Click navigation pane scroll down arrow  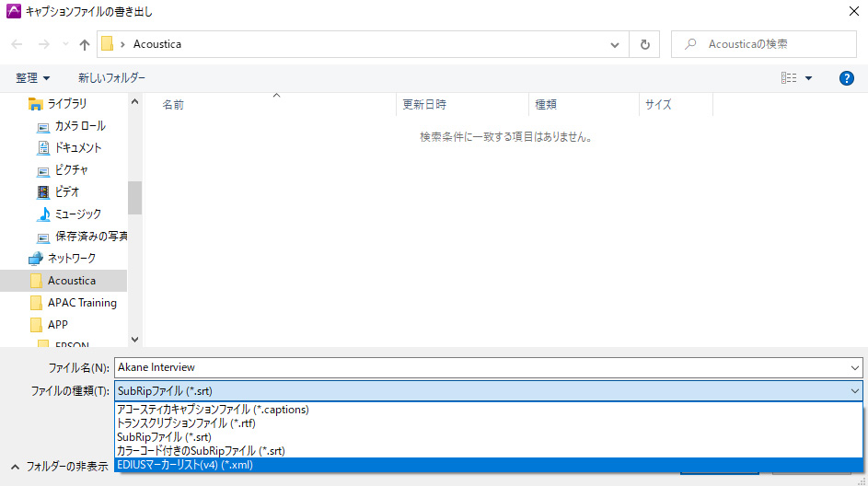pyautogui.click(x=134, y=340)
